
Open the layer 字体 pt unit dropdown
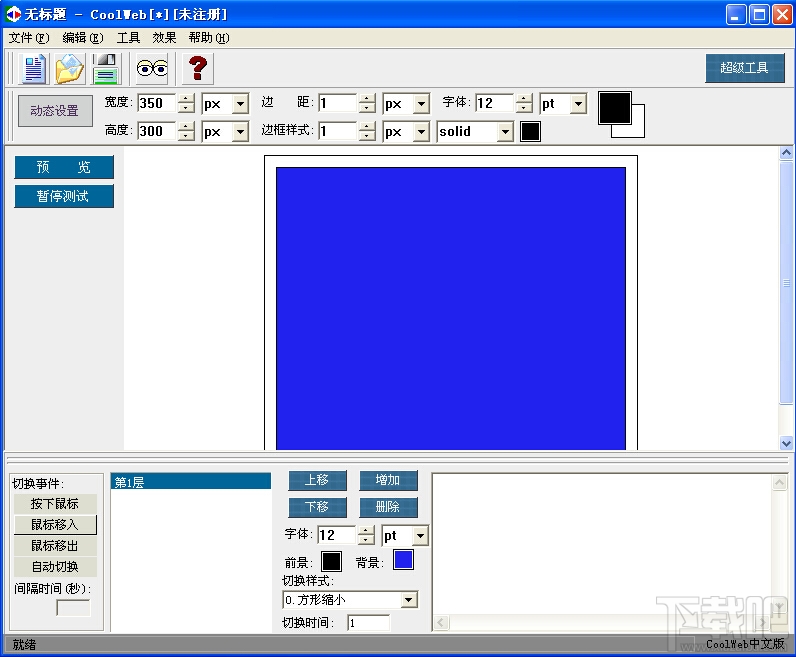point(420,536)
